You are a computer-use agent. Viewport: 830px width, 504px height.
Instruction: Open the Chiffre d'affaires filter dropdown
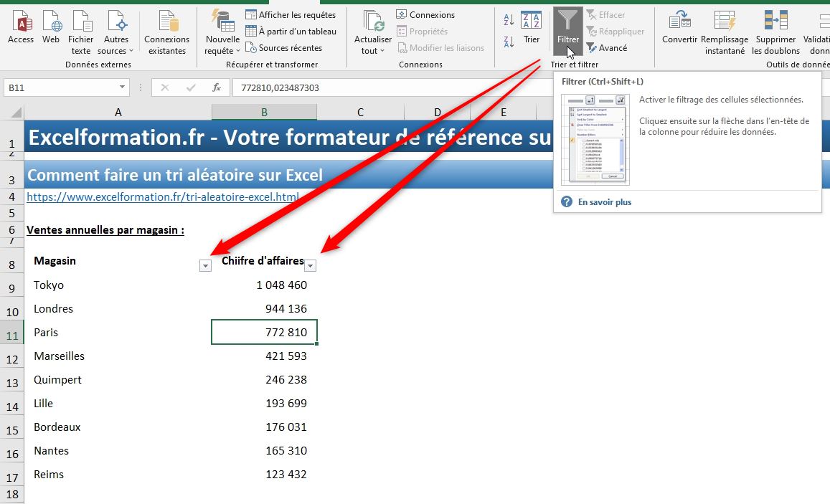click(x=310, y=265)
